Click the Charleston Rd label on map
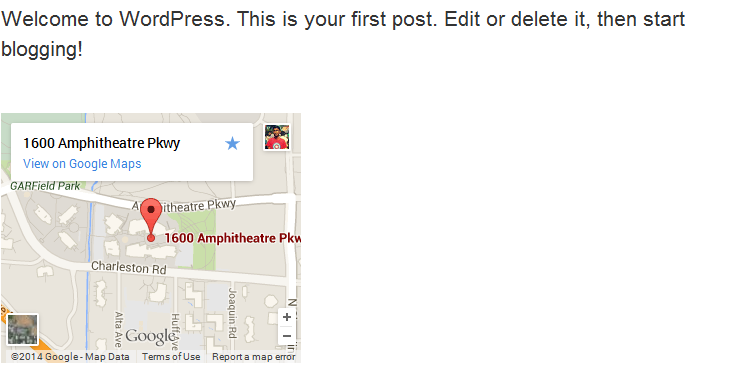745x388 pixels. 129,267
